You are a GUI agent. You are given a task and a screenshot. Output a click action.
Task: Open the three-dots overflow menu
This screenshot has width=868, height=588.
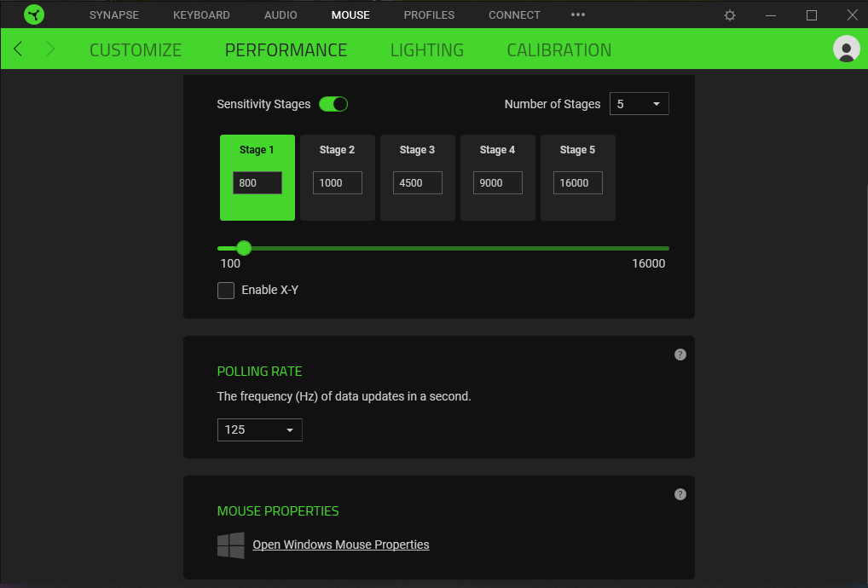(x=578, y=15)
